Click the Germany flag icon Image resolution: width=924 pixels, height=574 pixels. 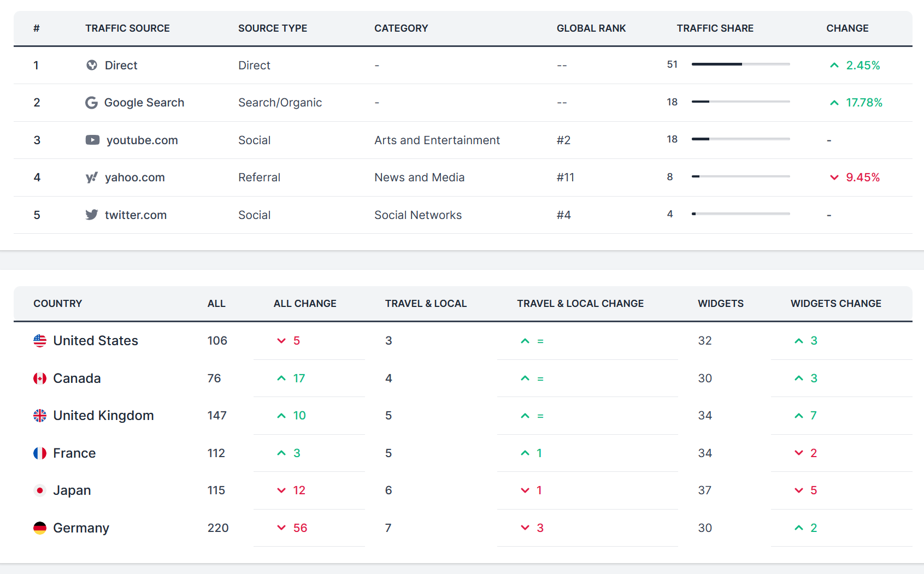(x=40, y=528)
